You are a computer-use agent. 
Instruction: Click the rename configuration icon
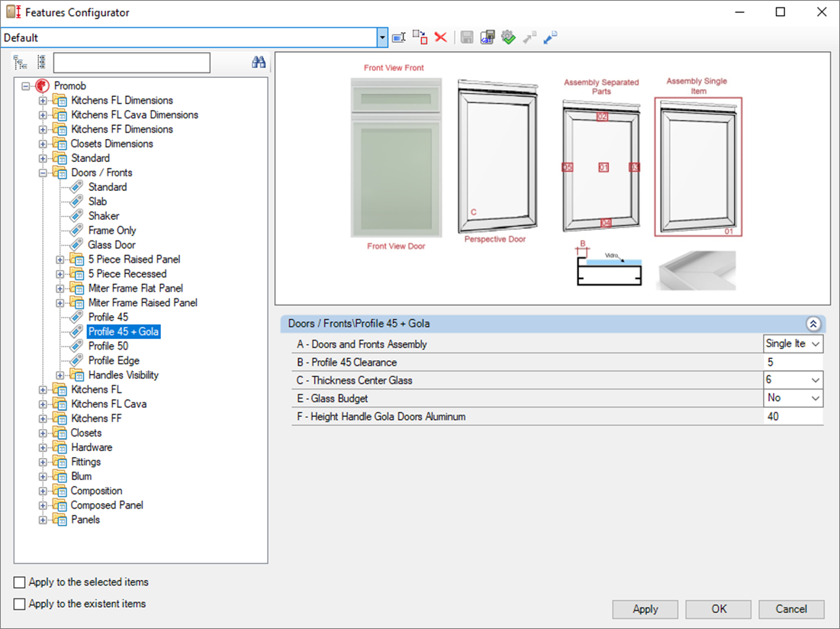(398, 37)
